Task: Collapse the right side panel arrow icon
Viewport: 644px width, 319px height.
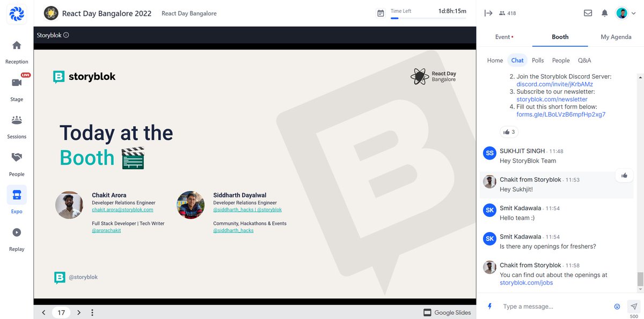Action: (488, 13)
